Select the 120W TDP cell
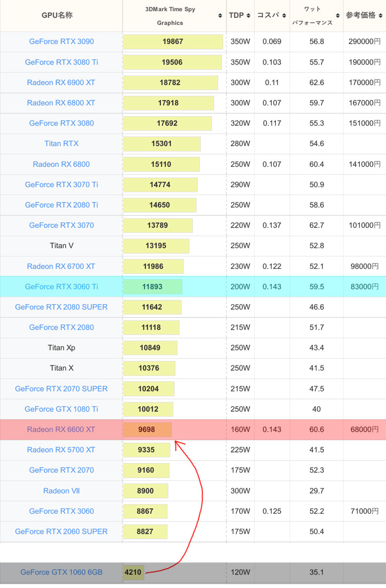Viewport: 386px width, 588px height. point(240,573)
